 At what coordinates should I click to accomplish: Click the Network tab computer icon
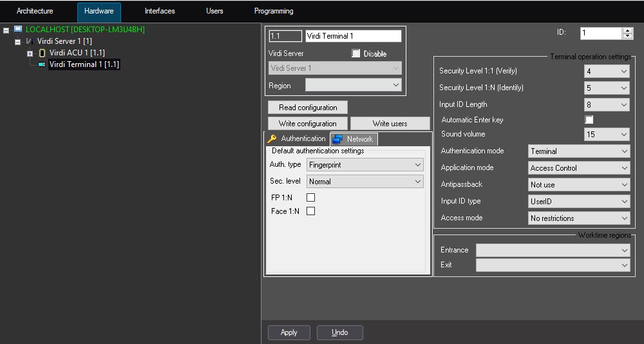click(338, 139)
